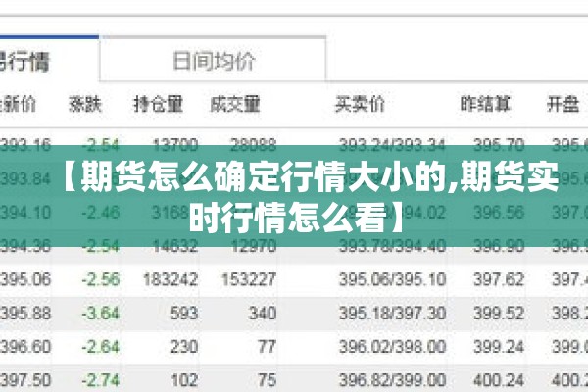The width and height of the screenshot is (588, 392).
Task: Click the open interest value 102
Action: pos(184,380)
